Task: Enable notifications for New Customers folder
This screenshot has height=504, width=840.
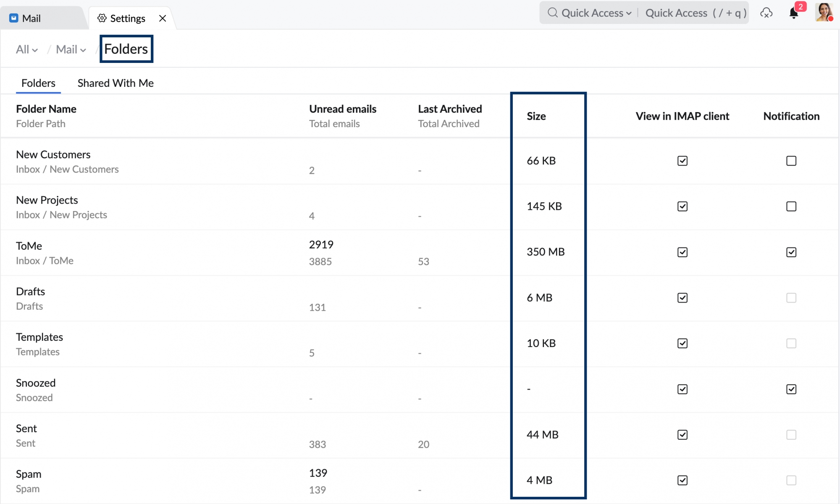Action: (x=792, y=161)
